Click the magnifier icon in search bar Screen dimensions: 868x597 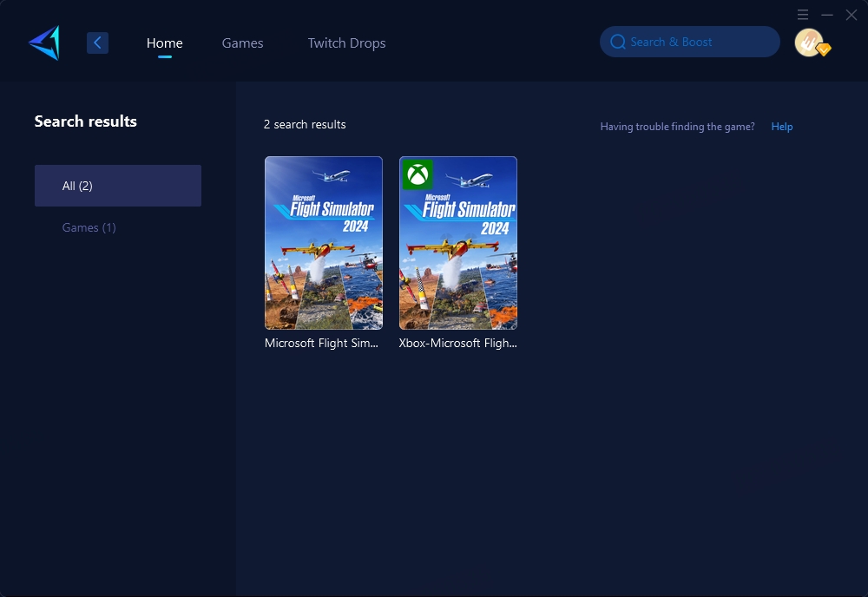point(618,42)
